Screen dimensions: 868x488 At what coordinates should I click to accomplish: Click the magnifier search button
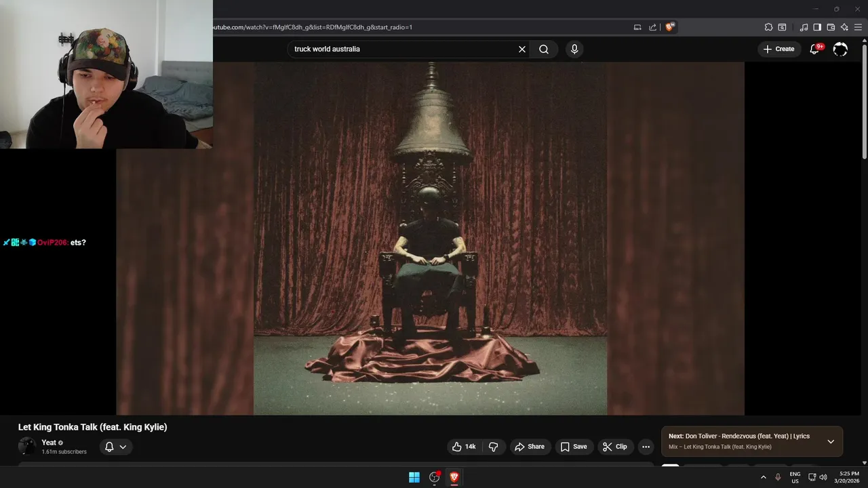pos(544,49)
